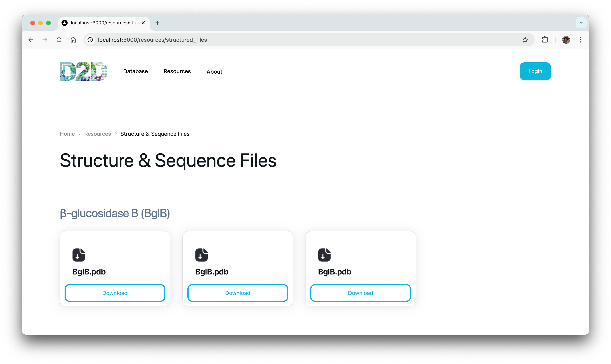The width and height of the screenshot is (611, 364).
Task: Click the third card's file download icon
Action: (324, 255)
